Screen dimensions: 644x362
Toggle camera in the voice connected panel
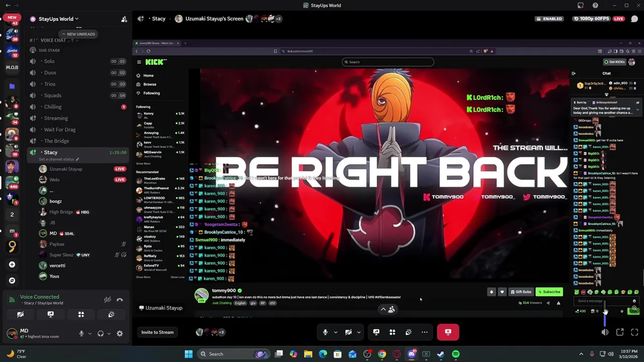[20, 314]
